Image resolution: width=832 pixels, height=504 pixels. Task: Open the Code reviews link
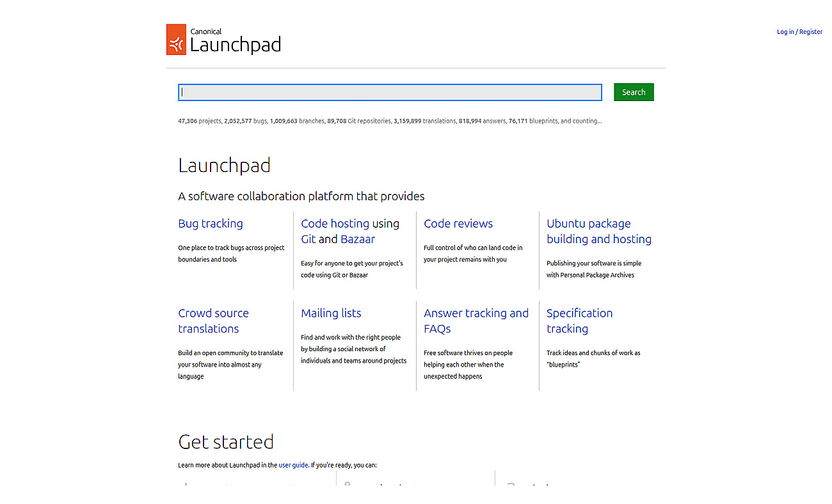click(458, 223)
